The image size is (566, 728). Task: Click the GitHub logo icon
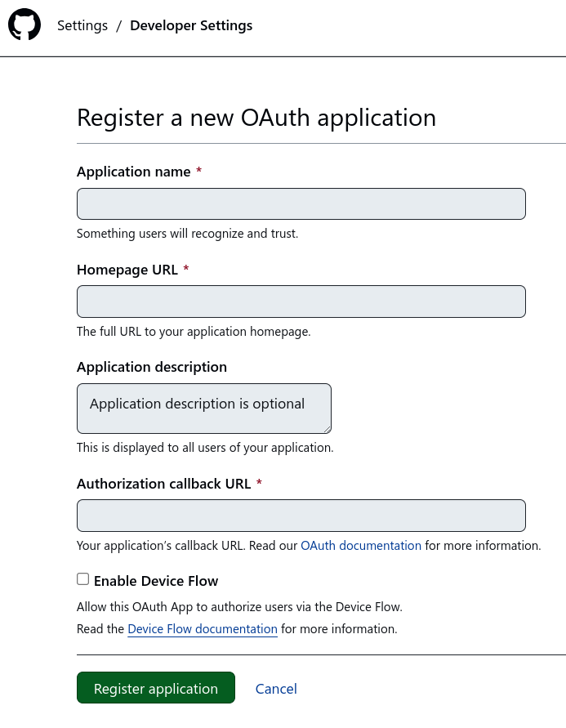(23, 25)
